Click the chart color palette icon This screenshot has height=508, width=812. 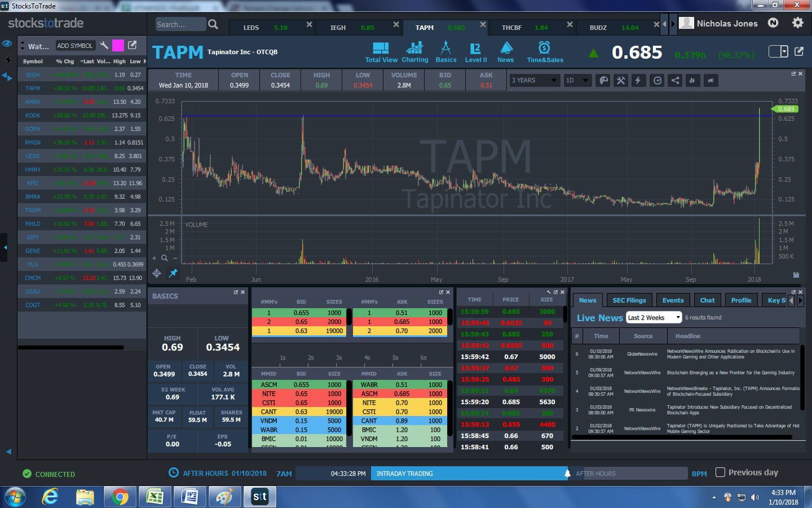click(x=603, y=80)
